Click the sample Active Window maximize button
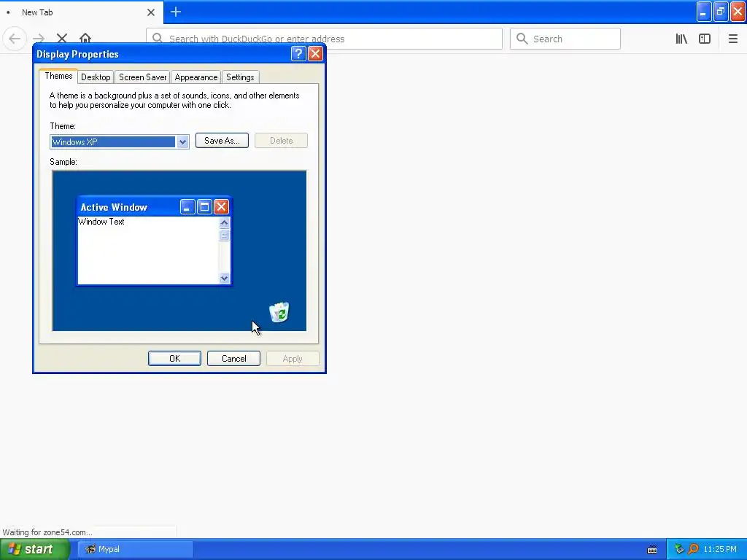 204,206
